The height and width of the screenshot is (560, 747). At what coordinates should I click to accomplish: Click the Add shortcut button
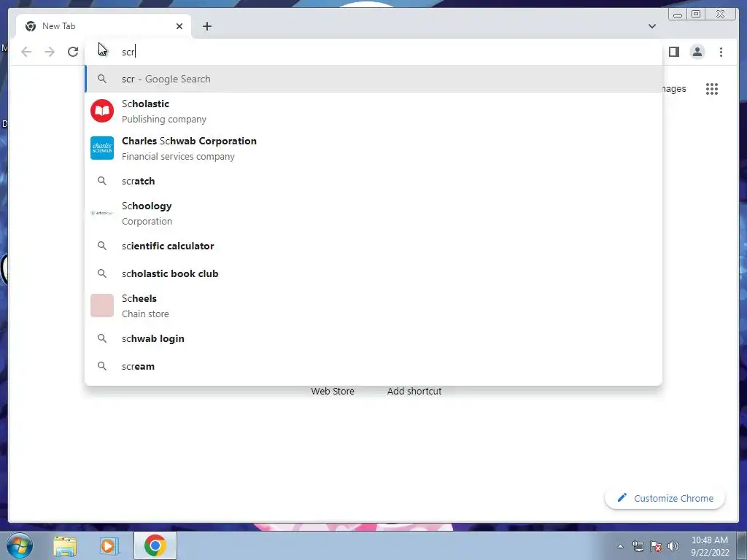pyautogui.click(x=414, y=391)
